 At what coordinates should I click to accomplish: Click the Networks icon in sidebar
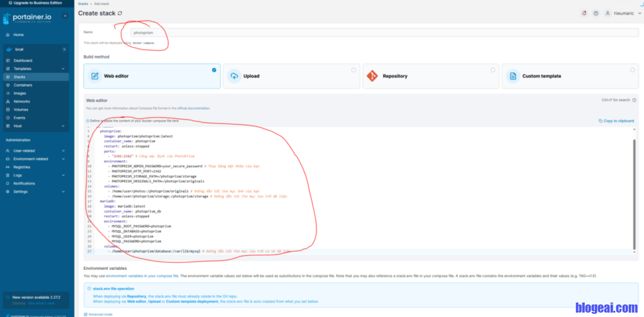[8, 101]
